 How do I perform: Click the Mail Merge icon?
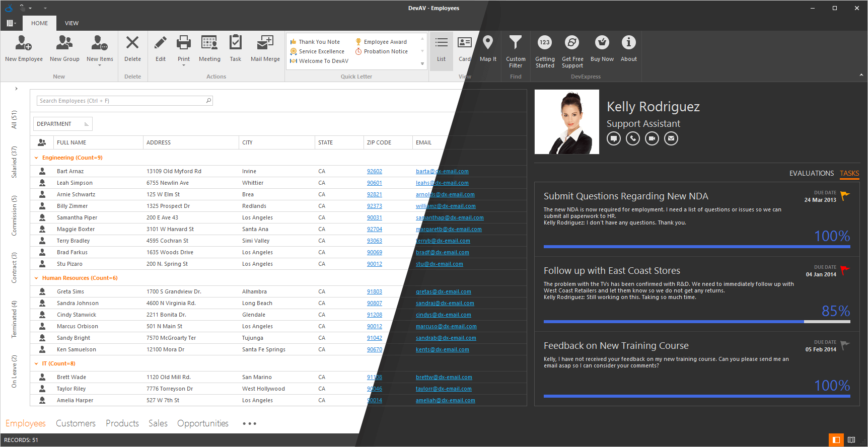coord(265,43)
